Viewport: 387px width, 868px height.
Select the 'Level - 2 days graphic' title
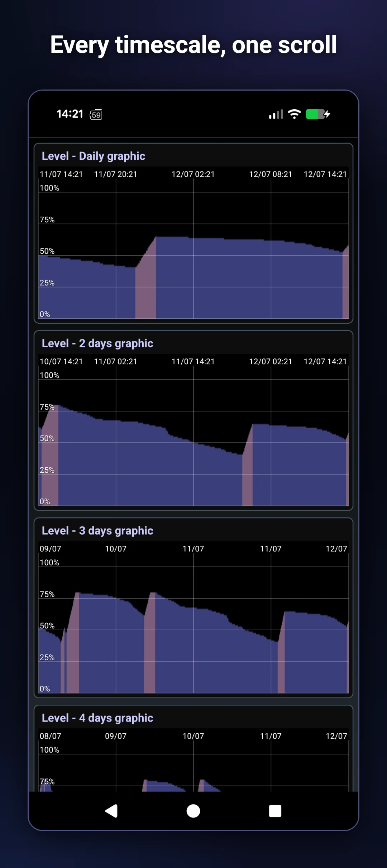pos(97,343)
